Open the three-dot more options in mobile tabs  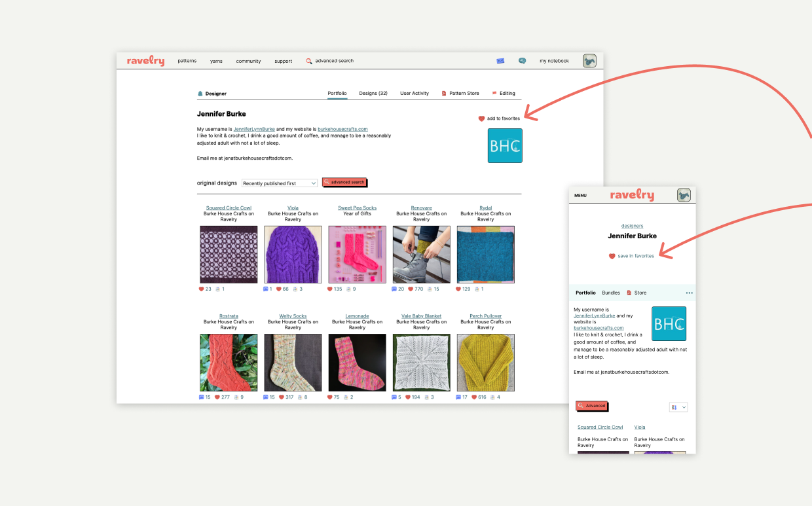click(689, 293)
